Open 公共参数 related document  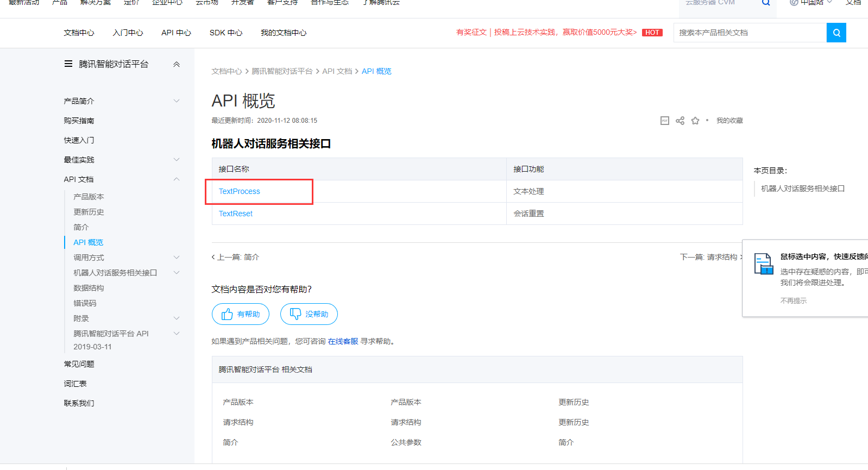[406, 442]
